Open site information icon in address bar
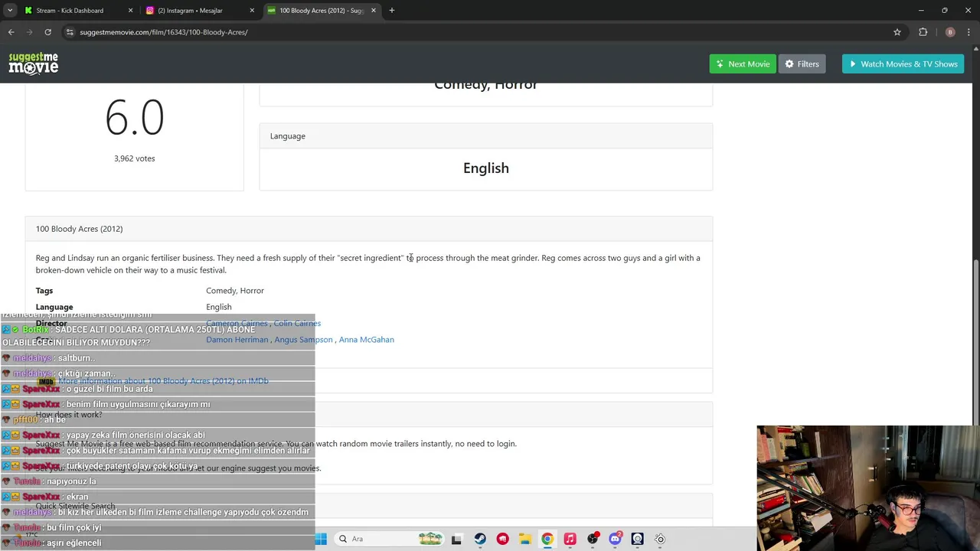This screenshot has width=980, height=551. [70, 32]
